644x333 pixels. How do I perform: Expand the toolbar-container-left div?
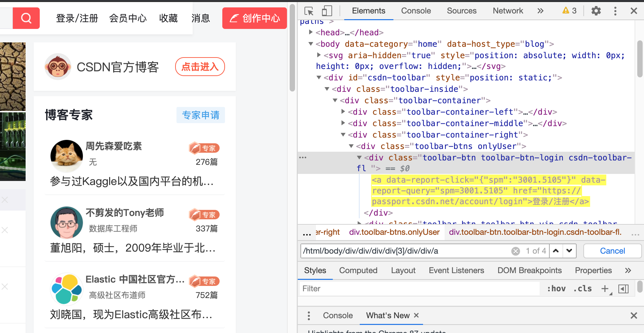(343, 111)
